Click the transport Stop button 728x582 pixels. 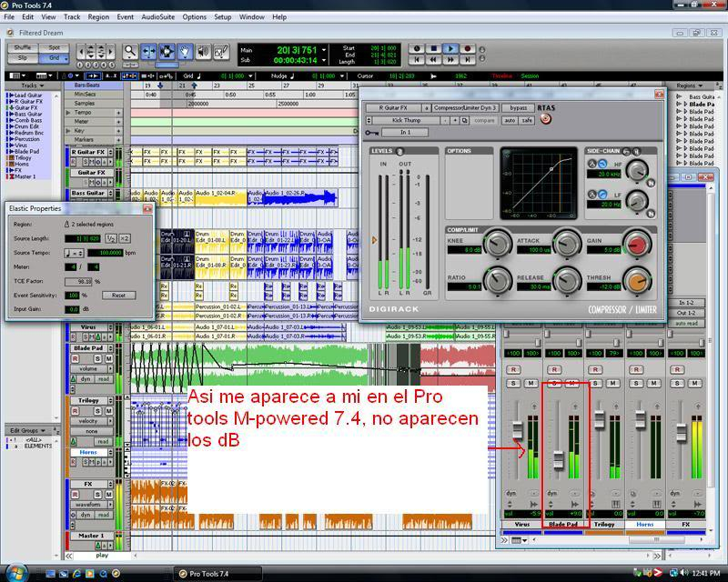point(433,48)
